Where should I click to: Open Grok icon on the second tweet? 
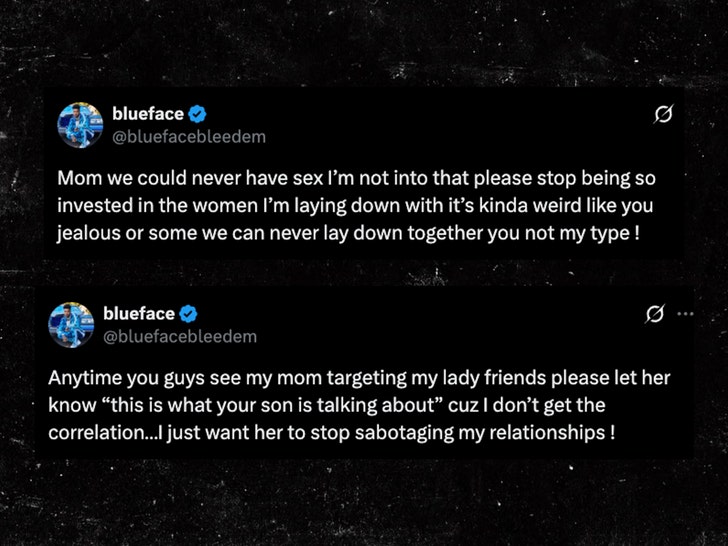[x=655, y=314]
